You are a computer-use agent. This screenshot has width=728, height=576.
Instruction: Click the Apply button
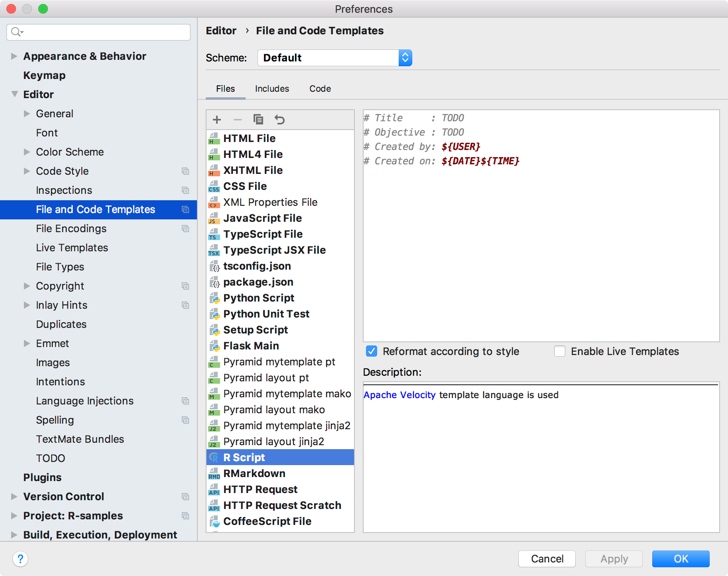[613, 559]
